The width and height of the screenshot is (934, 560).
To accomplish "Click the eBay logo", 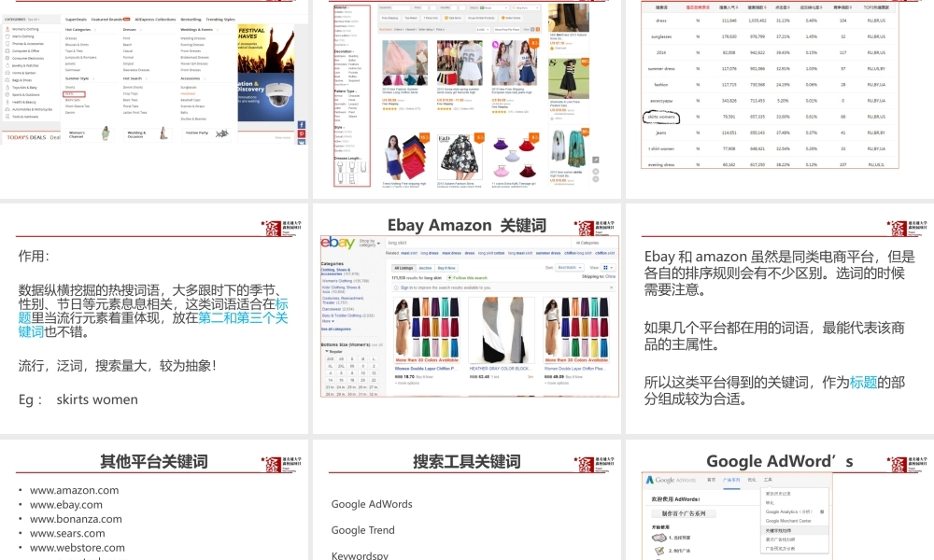I will click(338, 243).
